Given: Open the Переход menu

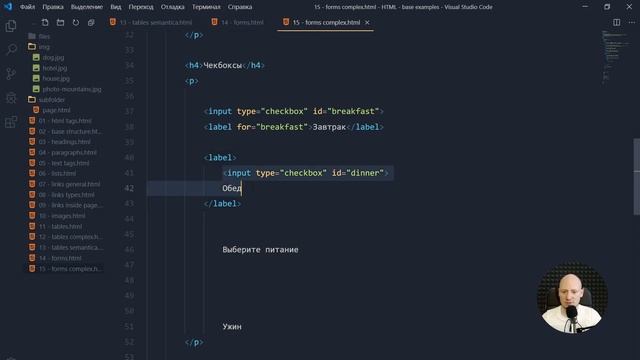Looking at the screenshot, I should point(141,7).
